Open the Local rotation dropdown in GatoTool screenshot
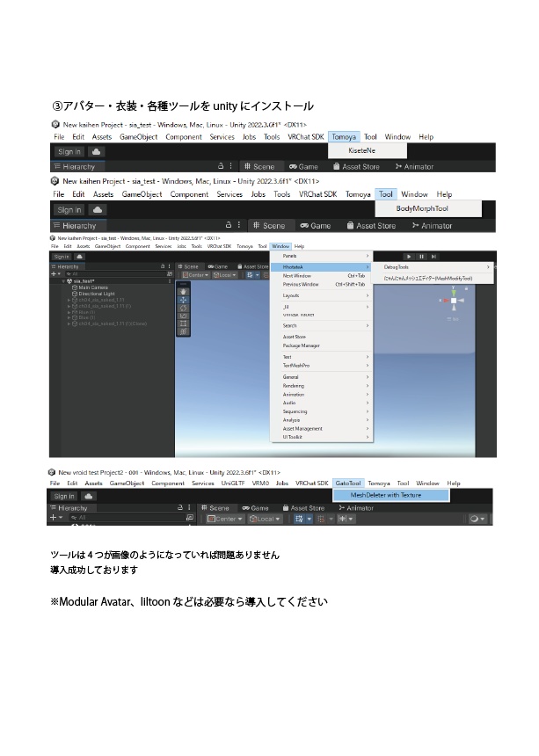The image size is (539, 756). click(x=265, y=519)
